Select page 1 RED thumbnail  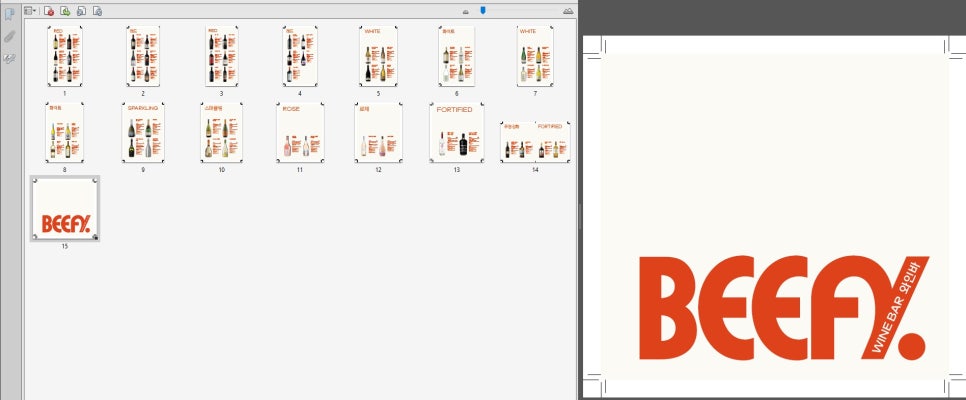[65, 56]
